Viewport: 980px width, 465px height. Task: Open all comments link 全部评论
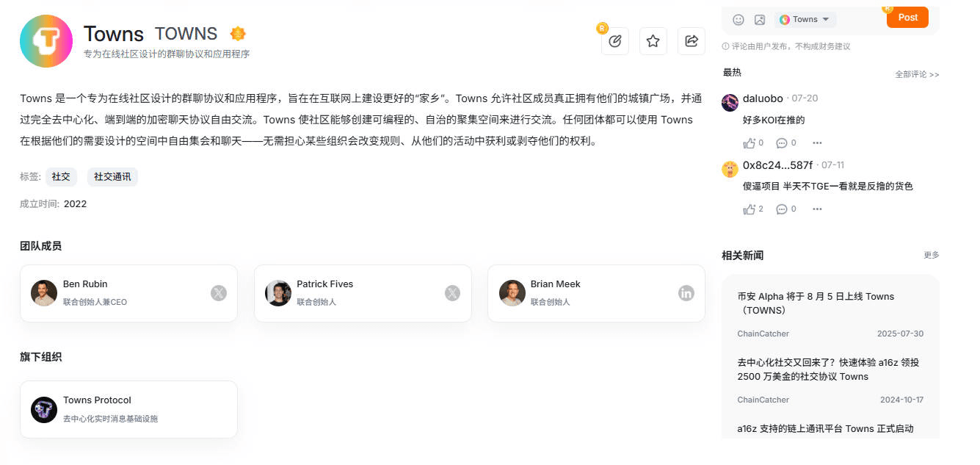(917, 74)
